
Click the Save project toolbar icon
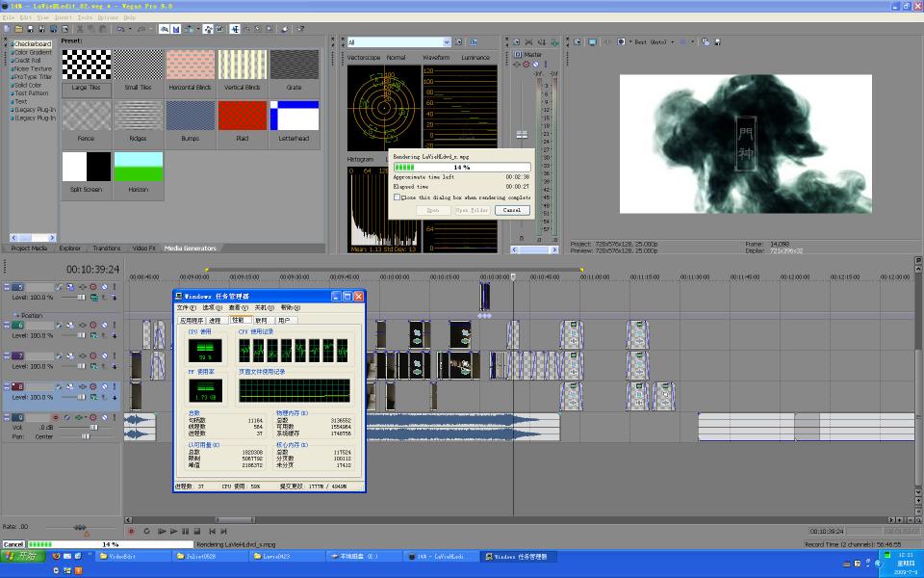click(x=31, y=30)
